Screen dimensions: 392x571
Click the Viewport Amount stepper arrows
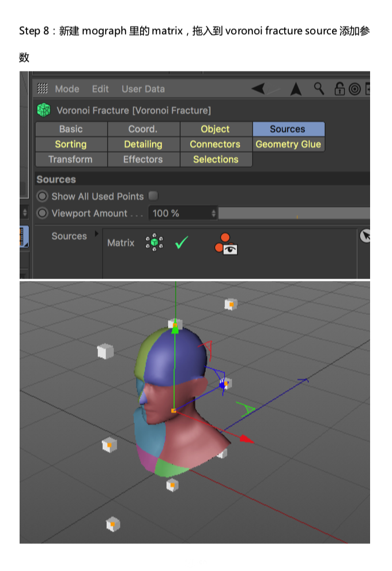click(214, 213)
